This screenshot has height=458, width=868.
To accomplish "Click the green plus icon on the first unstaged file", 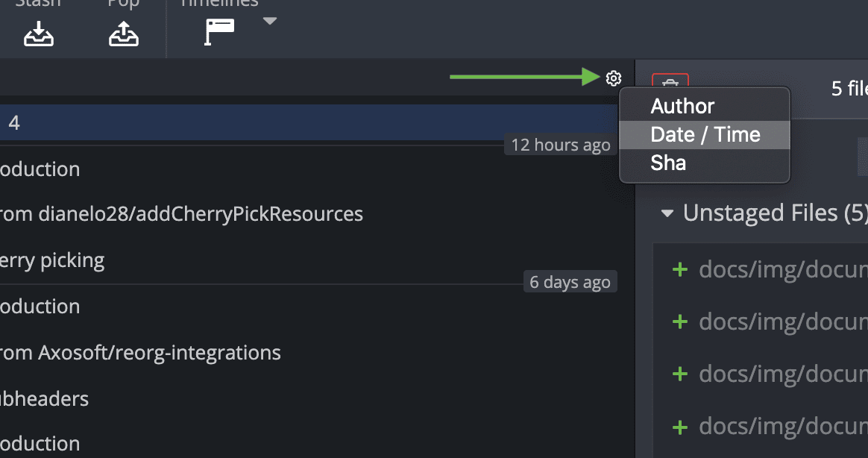I will pos(679,269).
